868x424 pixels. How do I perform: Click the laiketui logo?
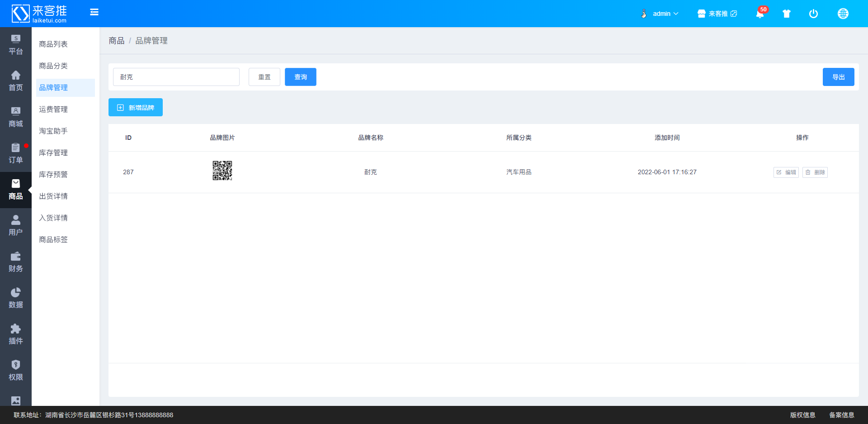tap(39, 14)
